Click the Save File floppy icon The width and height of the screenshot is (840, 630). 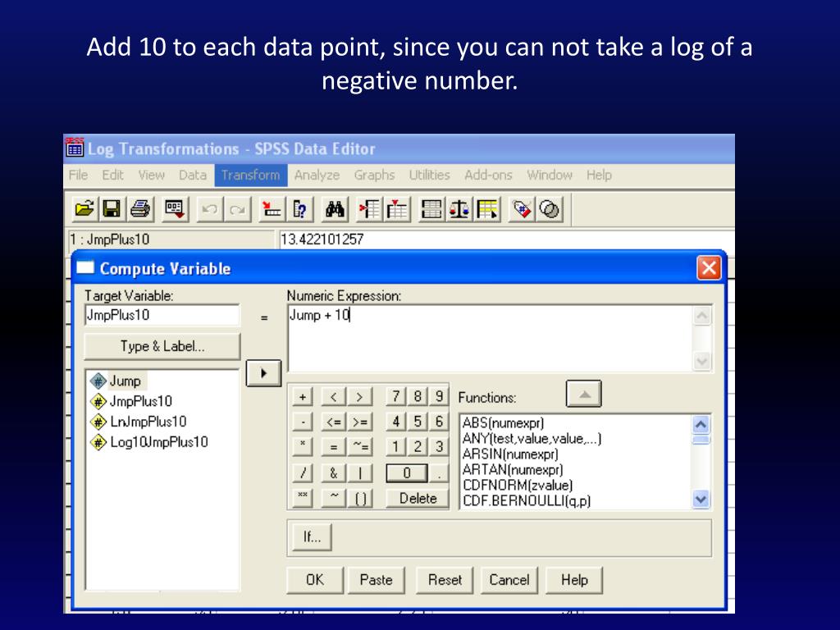[112, 209]
